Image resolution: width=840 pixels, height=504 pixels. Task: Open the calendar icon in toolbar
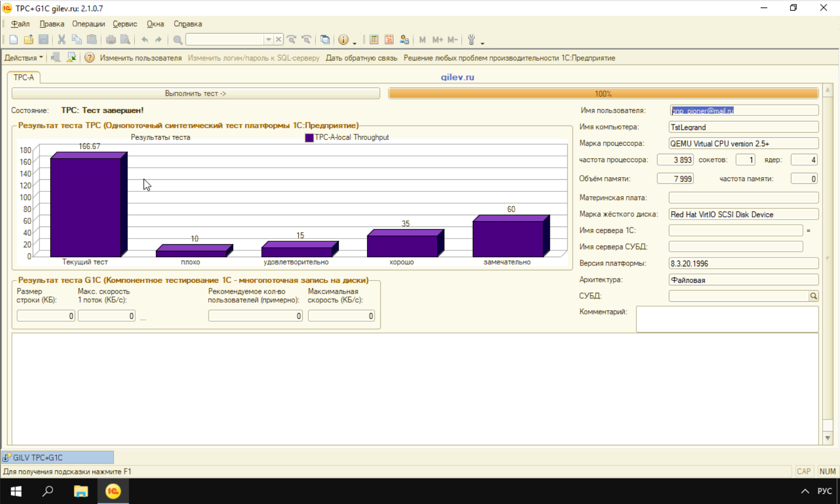pyautogui.click(x=389, y=40)
